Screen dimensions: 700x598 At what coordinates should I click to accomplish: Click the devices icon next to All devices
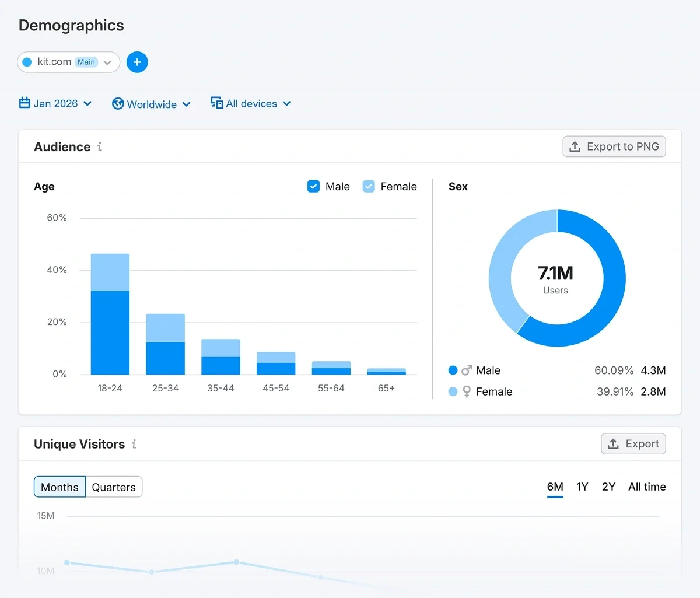point(216,102)
